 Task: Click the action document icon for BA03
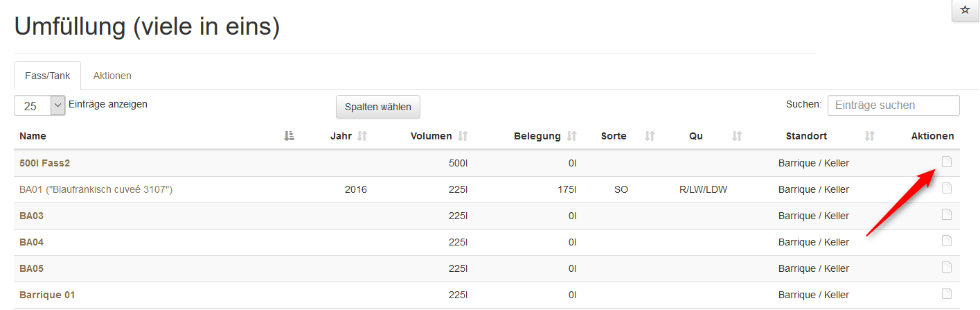click(x=947, y=214)
